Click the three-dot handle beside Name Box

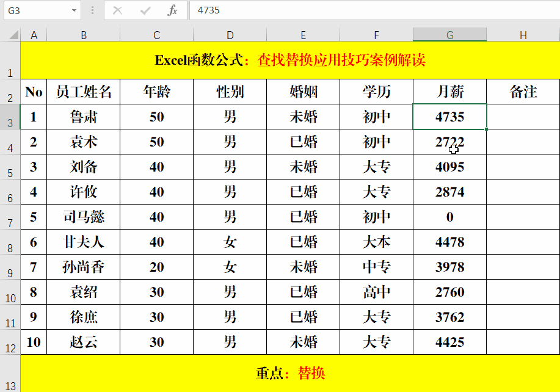click(x=92, y=10)
